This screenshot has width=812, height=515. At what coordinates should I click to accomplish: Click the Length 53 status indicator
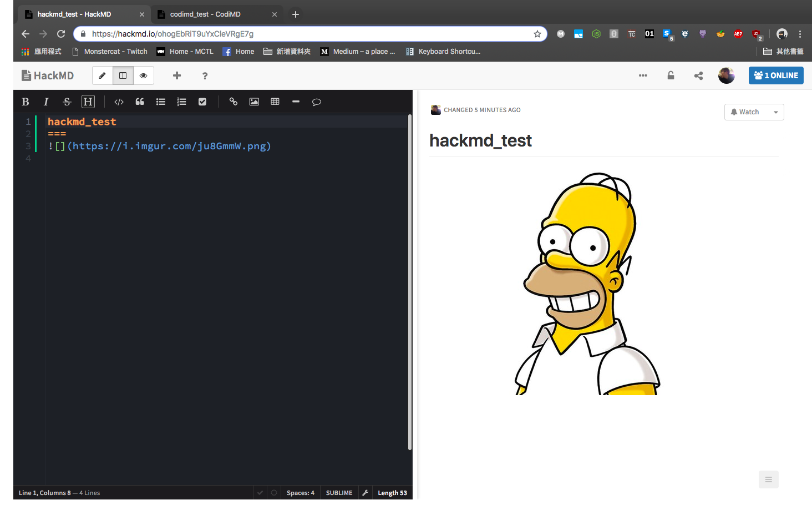coord(392,493)
